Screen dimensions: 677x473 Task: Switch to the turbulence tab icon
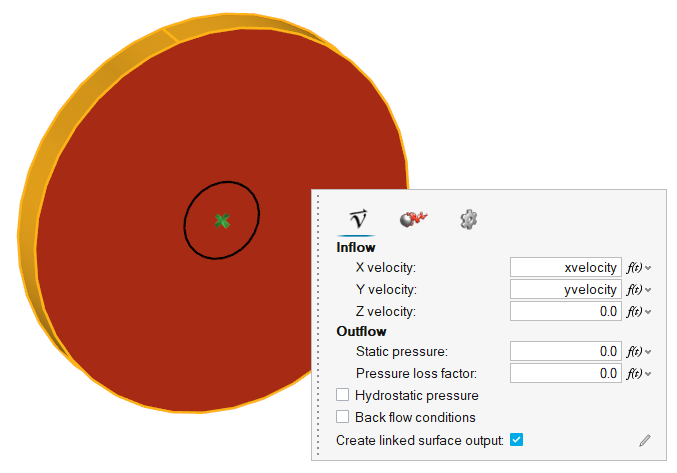(x=413, y=220)
